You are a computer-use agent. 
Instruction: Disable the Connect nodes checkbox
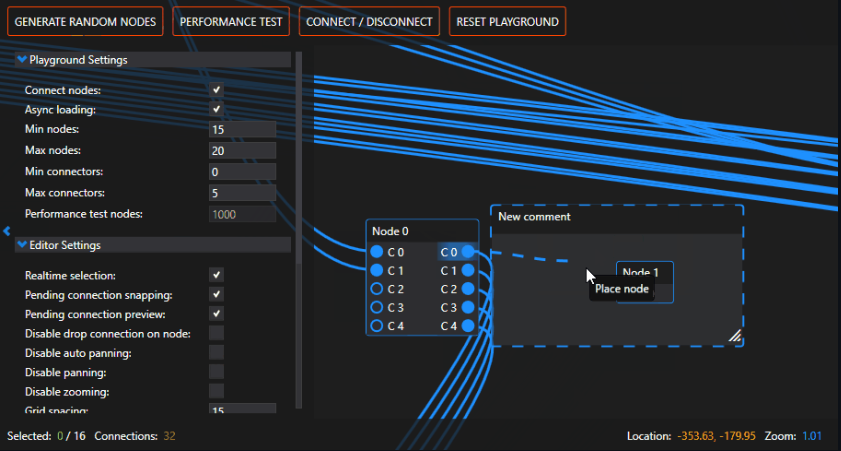click(216, 90)
